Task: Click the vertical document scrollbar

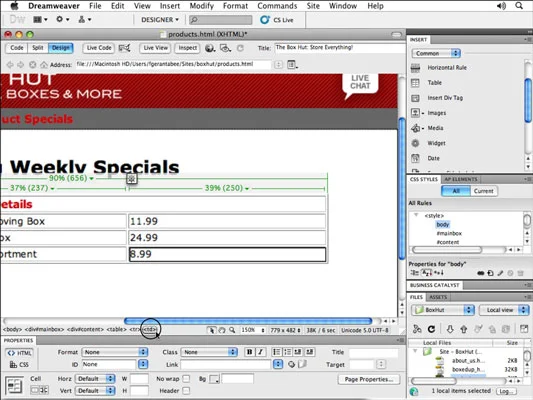Action: tap(401, 188)
